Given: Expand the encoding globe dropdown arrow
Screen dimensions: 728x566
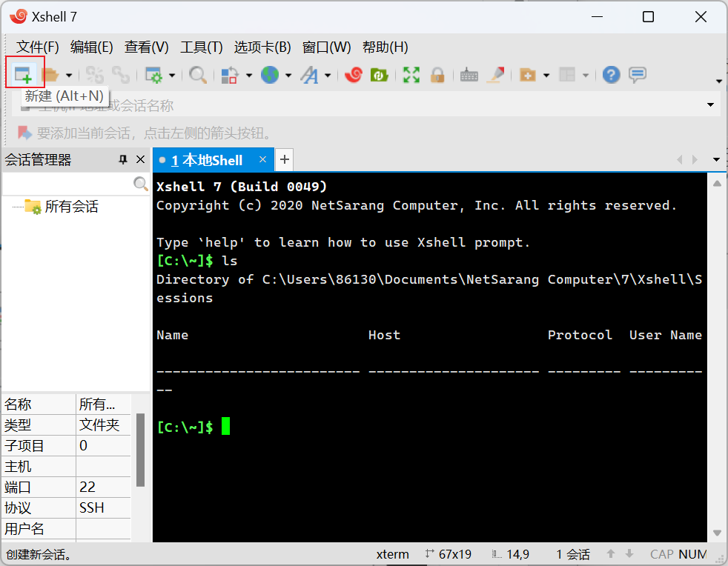Looking at the screenshot, I should (x=288, y=75).
